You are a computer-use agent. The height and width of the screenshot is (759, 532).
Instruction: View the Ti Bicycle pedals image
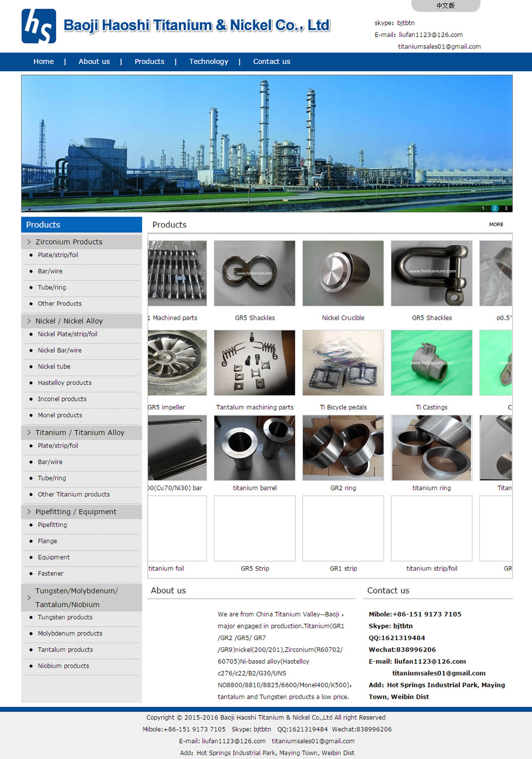[343, 363]
